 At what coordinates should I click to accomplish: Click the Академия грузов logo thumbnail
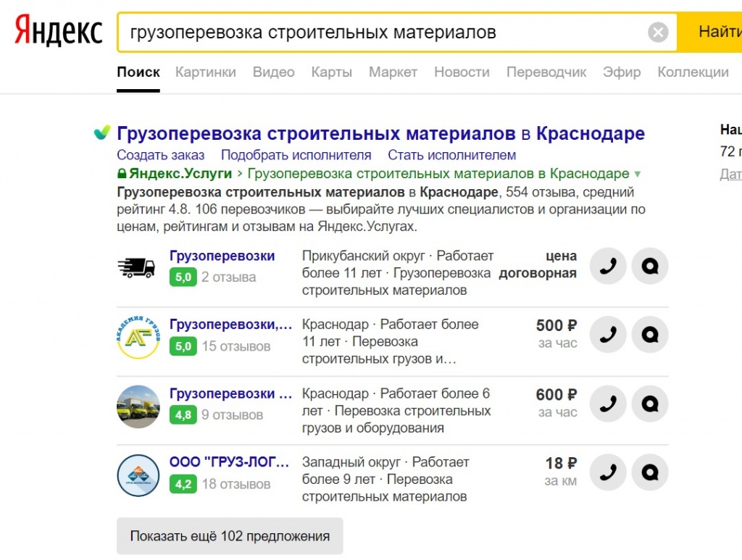(138, 337)
